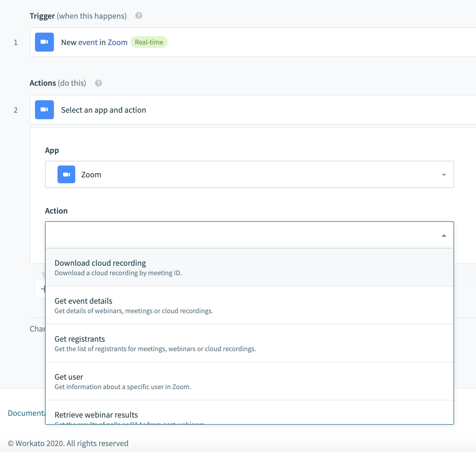Select Get event details action
Screen dimensions: 476x452
(x=249, y=305)
